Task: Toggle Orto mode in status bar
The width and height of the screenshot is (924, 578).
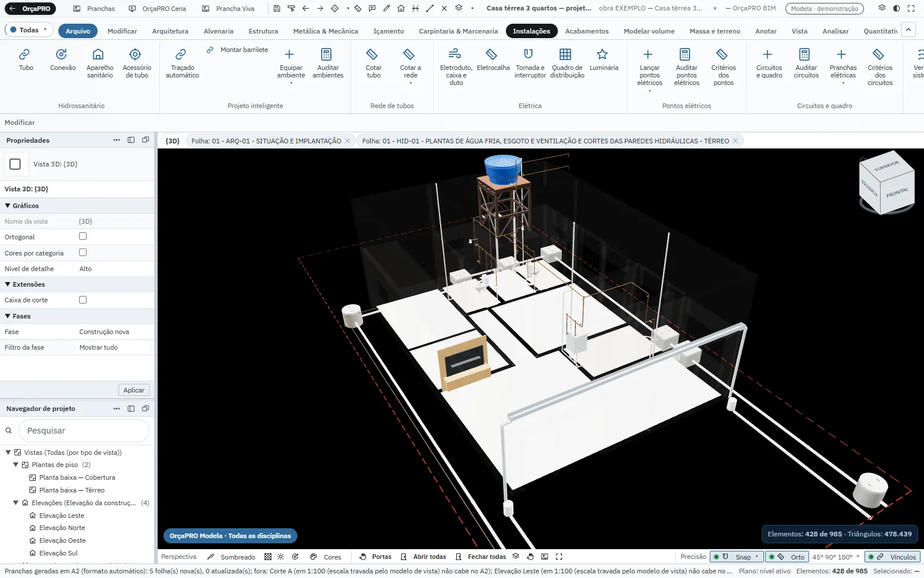Action: coord(786,557)
